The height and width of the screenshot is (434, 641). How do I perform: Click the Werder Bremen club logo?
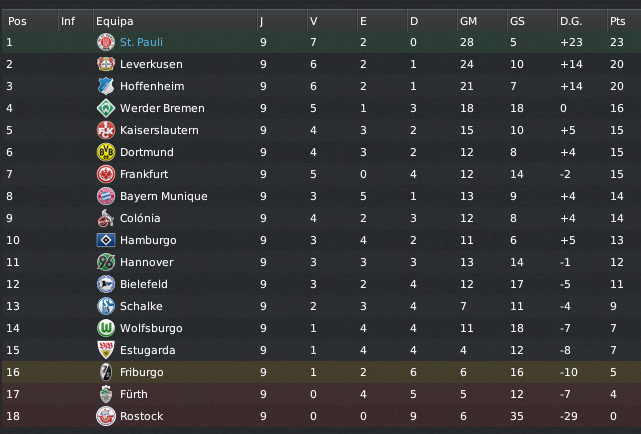[105, 108]
